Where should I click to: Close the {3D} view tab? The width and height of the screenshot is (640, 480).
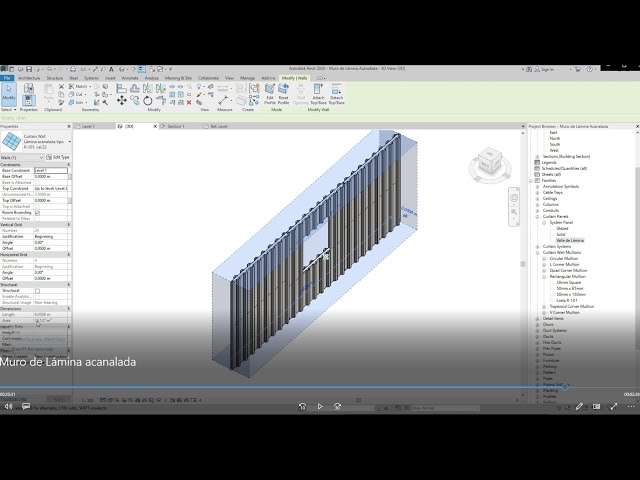click(x=155, y=127)
